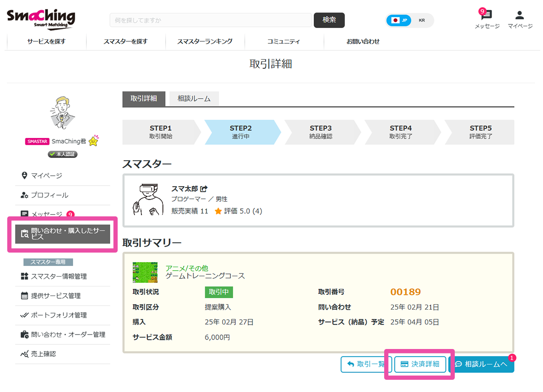Viewport: 543px width, 392px height.
Task: Click the My Page person icon in header
Action: tap(520, 15)
